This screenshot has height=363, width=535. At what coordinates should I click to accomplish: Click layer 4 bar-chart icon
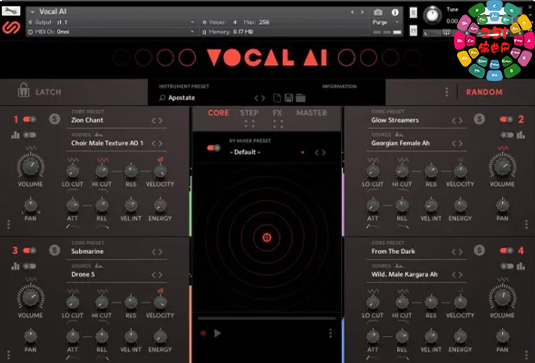pyautogui.click(x=521, y=266)
